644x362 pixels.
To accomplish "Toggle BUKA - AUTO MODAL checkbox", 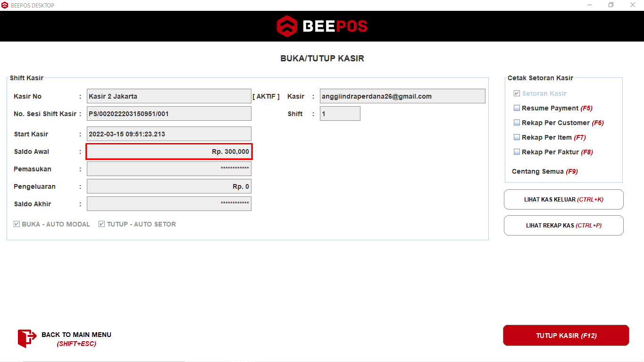I will (x=17, y=224).
